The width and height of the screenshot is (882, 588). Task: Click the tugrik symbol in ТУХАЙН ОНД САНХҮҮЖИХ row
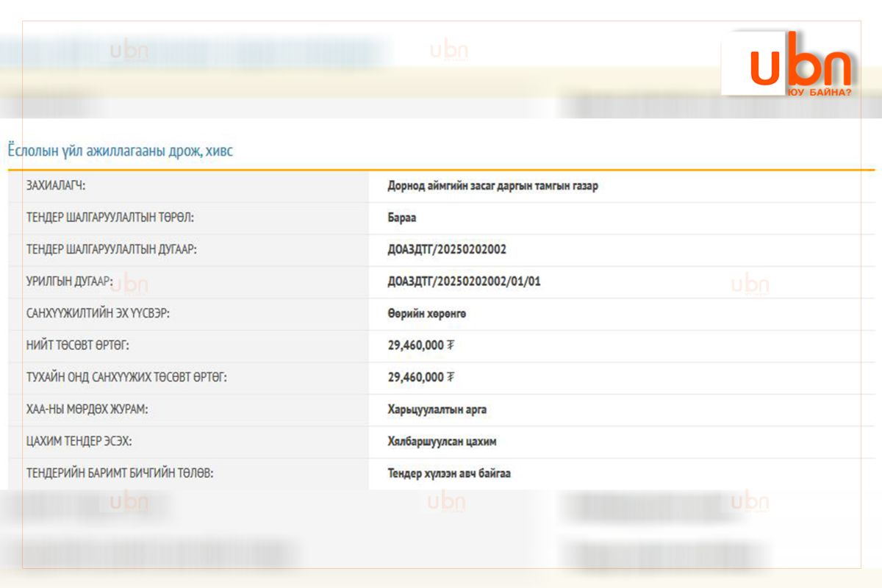point(451,377)
